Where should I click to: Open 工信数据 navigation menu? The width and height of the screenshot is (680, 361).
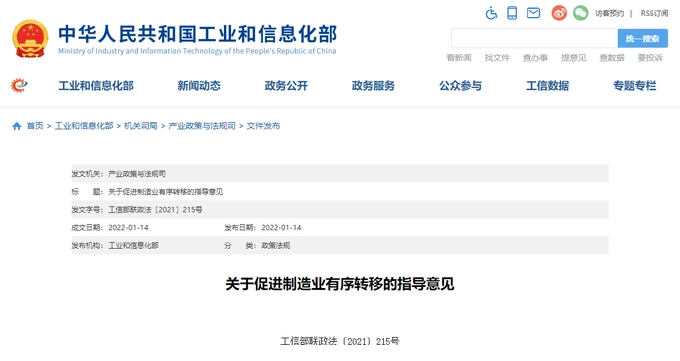tap(548, 86)
